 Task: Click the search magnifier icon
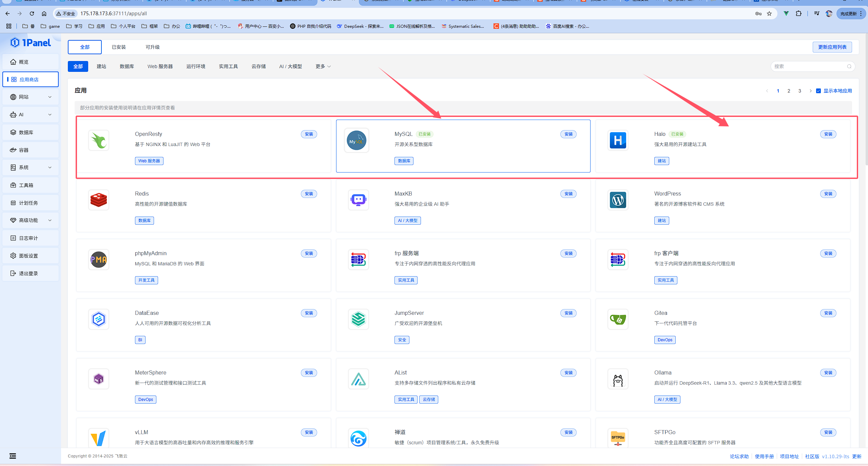[x=849, y=66]
